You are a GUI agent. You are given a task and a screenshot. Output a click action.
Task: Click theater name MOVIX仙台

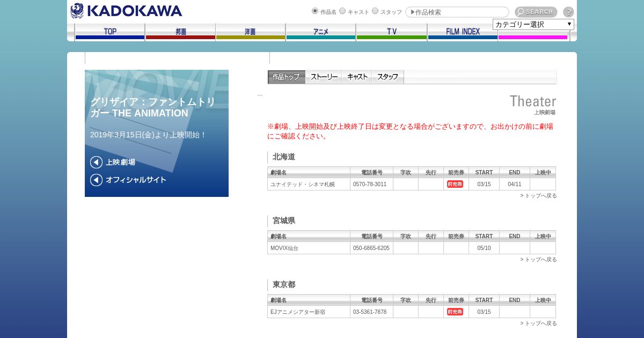(284, 248)
